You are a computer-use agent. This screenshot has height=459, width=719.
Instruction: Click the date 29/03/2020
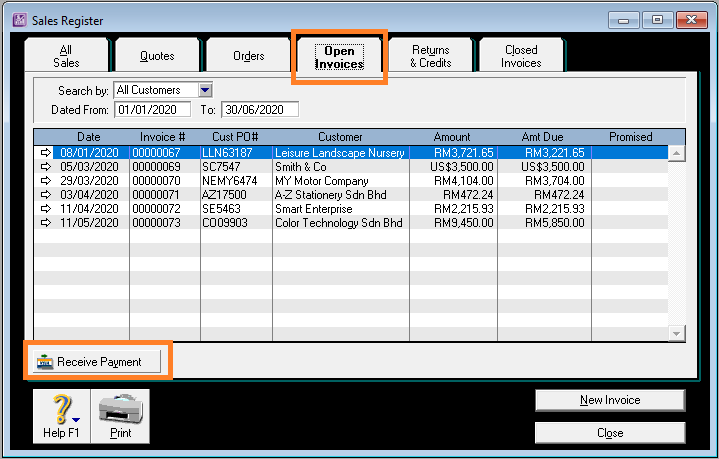[x=89, y=181]
